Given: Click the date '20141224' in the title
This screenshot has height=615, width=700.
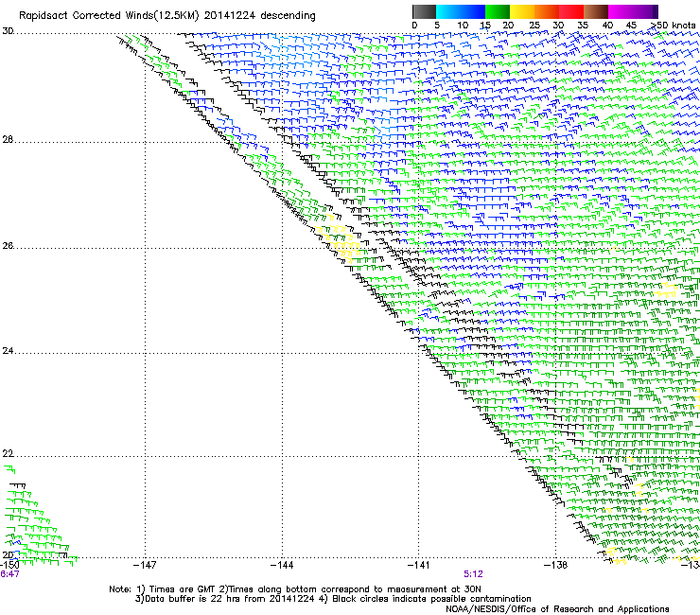Looking at the screenshot, I should pos(230,16).
